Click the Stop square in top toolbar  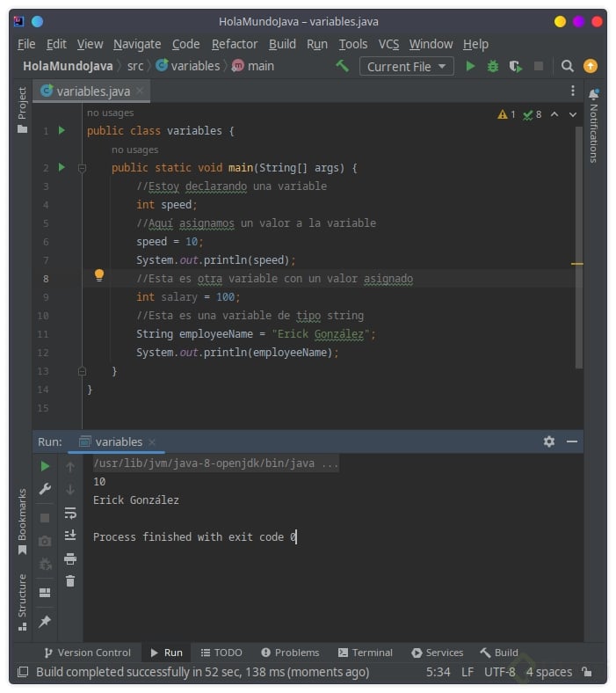(x=539, y=66)
